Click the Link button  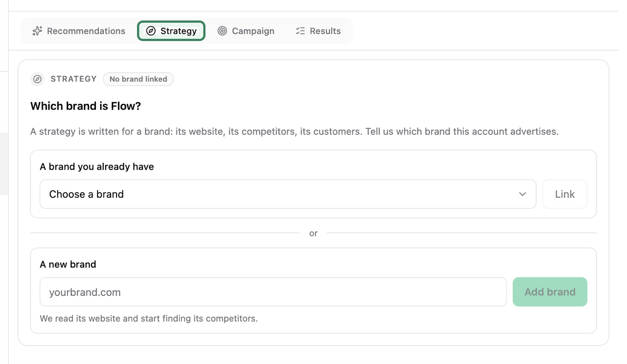[x=565, y=194]
